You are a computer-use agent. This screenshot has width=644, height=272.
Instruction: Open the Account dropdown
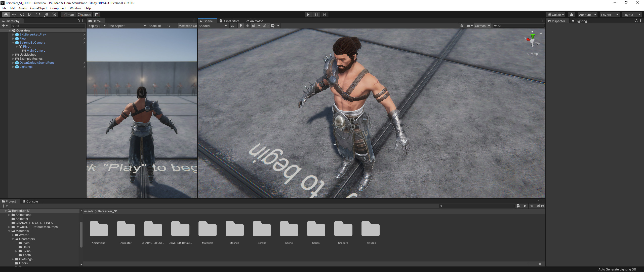pyautogui.click(x=587, y=15)
